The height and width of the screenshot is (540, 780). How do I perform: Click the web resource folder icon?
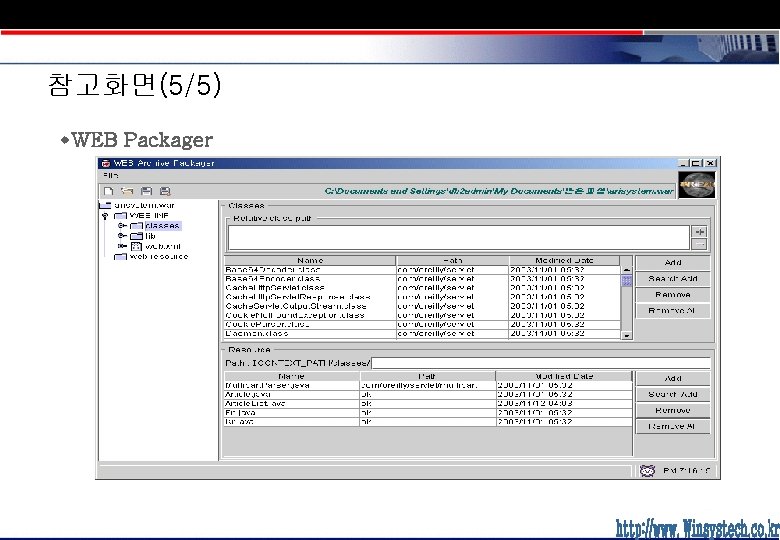[120, 257]
